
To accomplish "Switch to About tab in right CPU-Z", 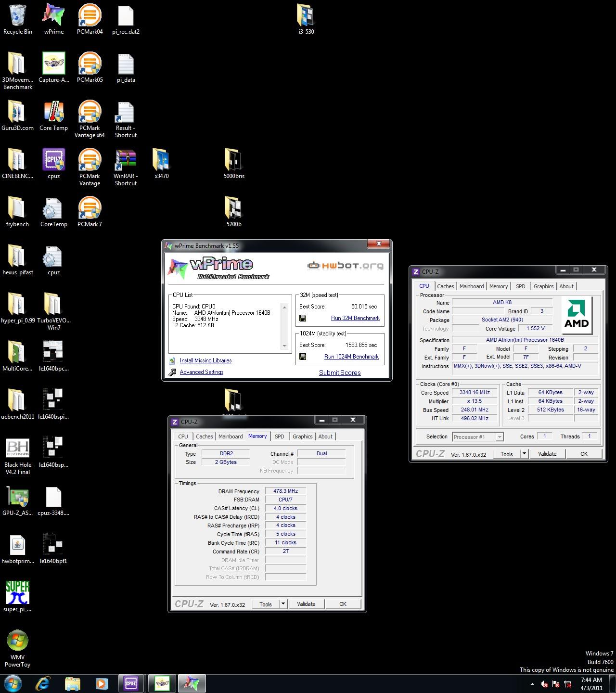I will 566,286.
